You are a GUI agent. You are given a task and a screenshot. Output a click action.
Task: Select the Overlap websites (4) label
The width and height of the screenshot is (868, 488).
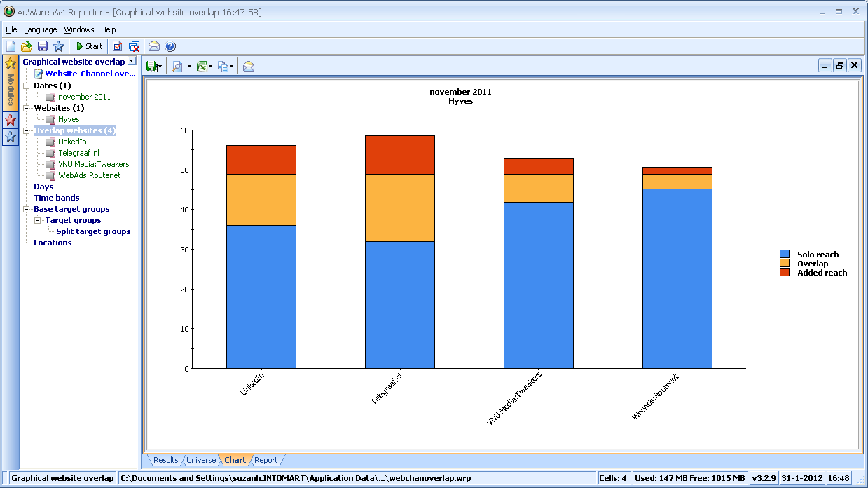pyautogui.click(x=75, y=130)
